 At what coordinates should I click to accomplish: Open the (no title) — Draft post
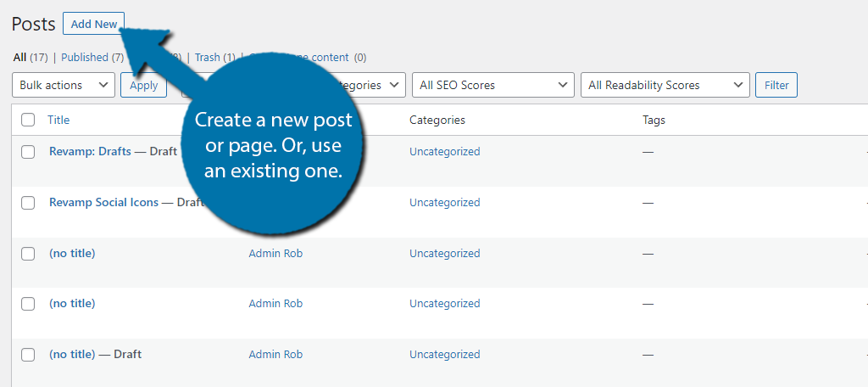click(x=72, y=354)
